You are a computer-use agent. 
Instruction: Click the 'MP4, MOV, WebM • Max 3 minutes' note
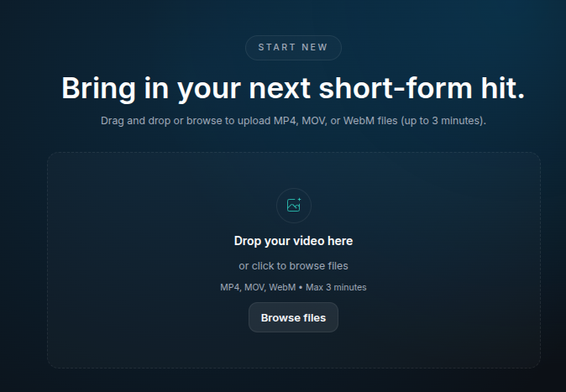click(x=293, y=287)
